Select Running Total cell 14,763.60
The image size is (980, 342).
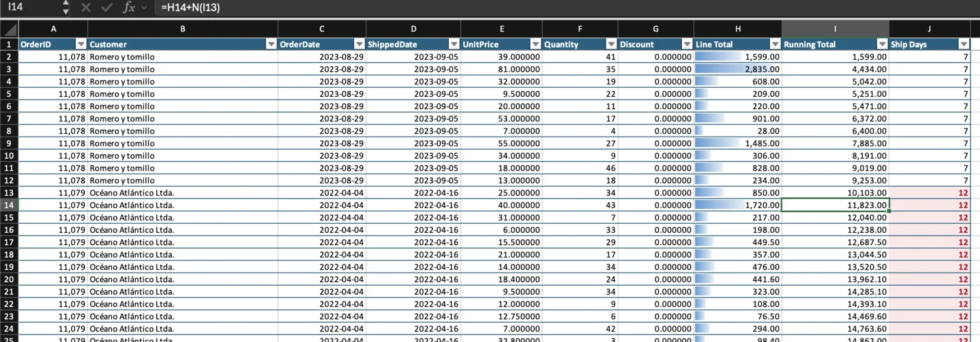(835, 329)
